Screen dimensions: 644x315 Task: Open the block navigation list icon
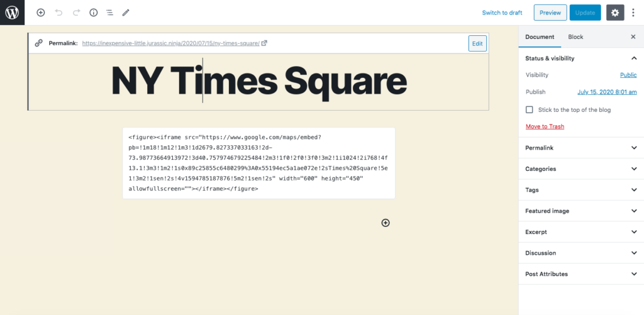point(109,13)
